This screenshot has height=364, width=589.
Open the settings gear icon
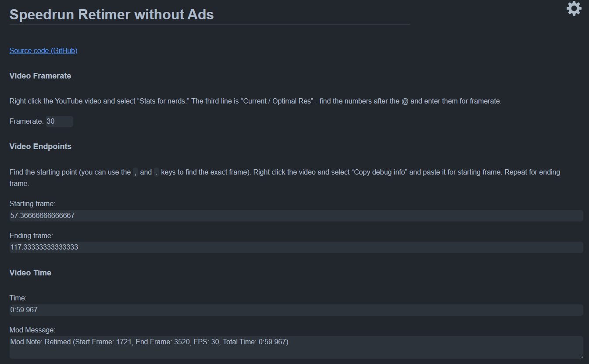point(574,9)
